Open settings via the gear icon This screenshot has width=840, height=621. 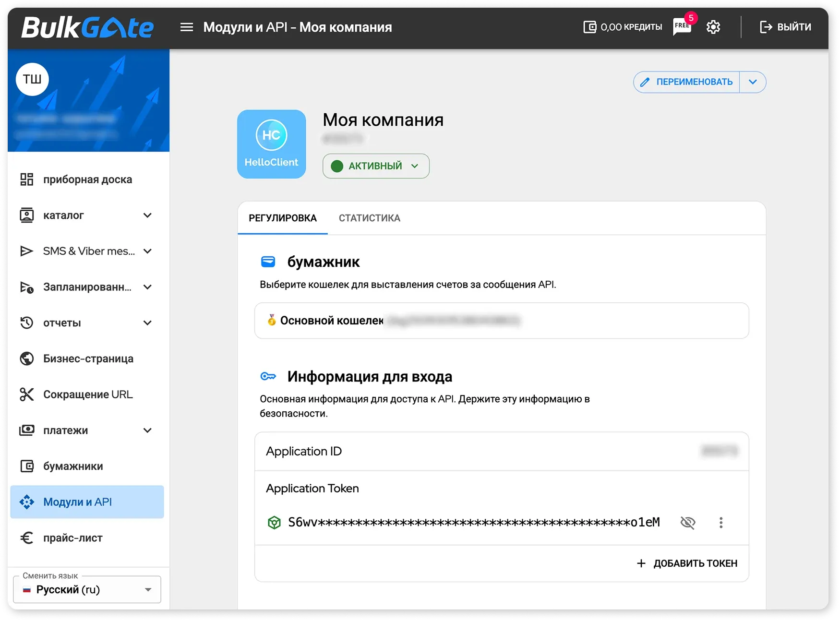(x=713, y=27)
